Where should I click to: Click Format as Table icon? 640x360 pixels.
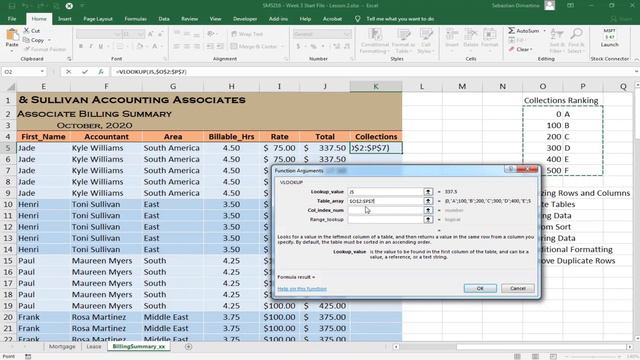(x=403, y=34)
